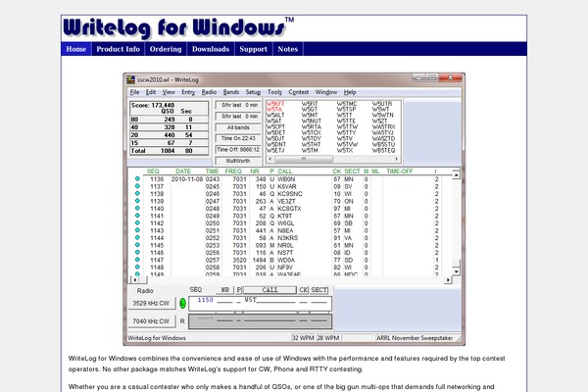
Task: Click the active entry field with W5T
Action: 261,304
